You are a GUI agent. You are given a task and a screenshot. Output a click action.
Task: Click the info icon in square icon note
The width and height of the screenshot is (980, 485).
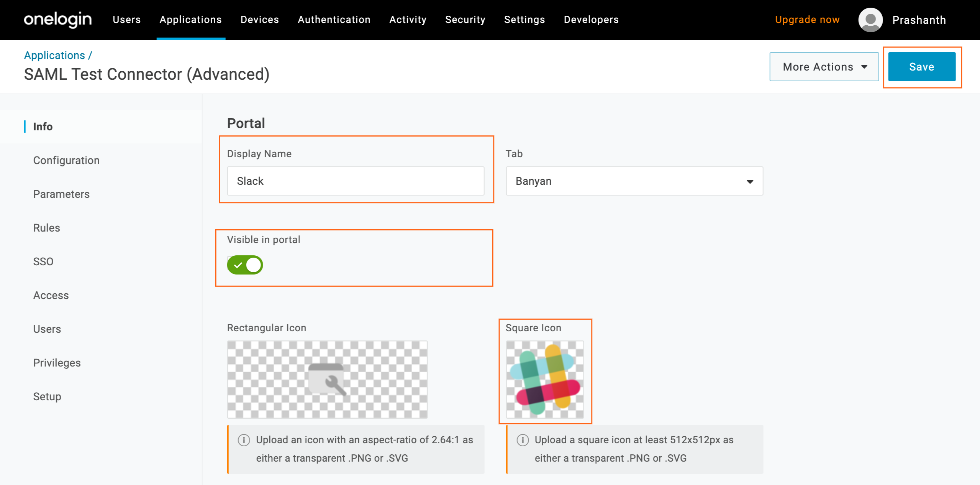(x=523, y=440)
